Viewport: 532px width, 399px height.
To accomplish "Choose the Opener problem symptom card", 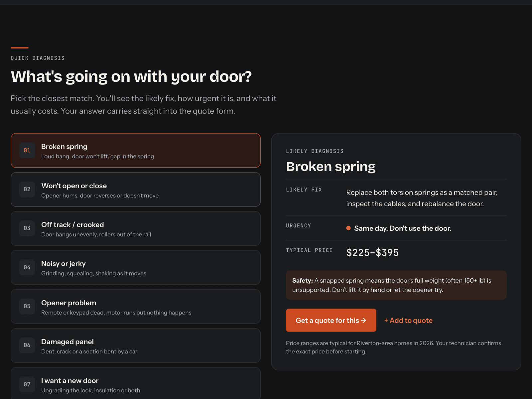I will (136, 306).
